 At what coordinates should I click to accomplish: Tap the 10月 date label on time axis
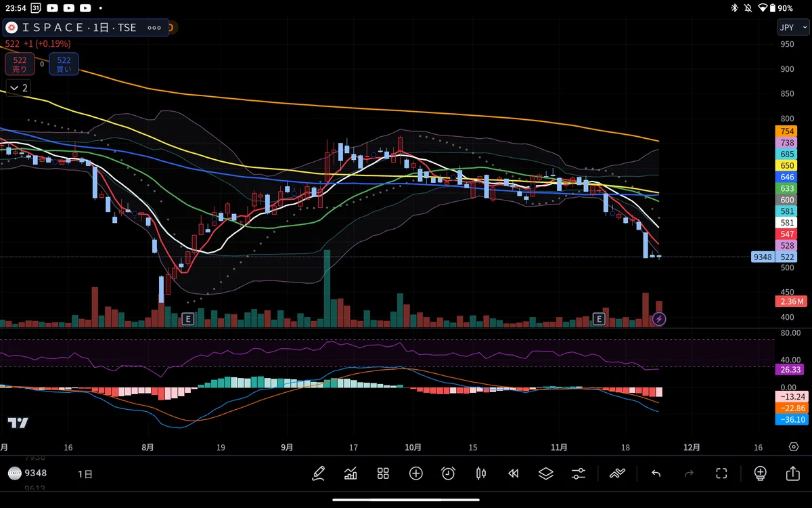[413, 447]
